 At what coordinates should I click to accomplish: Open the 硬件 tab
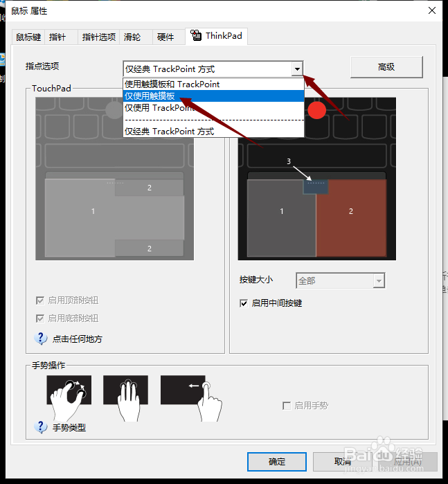pyautogui.click(x=168, y=37)
